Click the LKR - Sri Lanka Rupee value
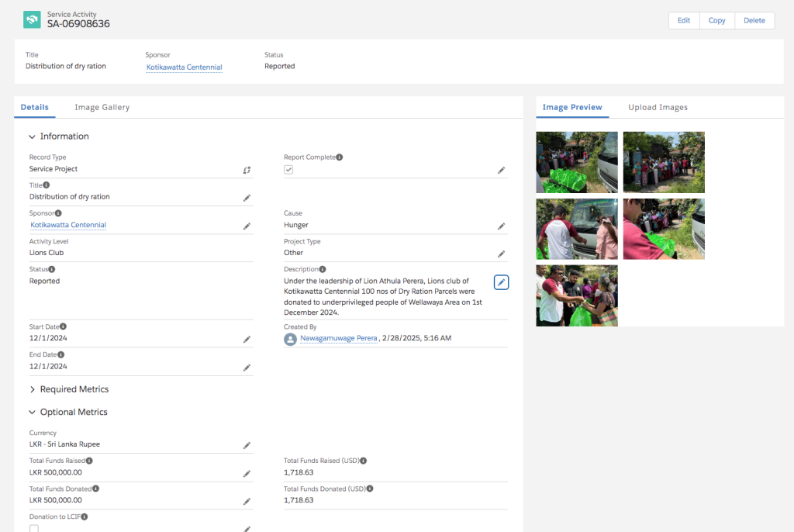The height and width of the screenshot is (532, 794). [64, 444]
